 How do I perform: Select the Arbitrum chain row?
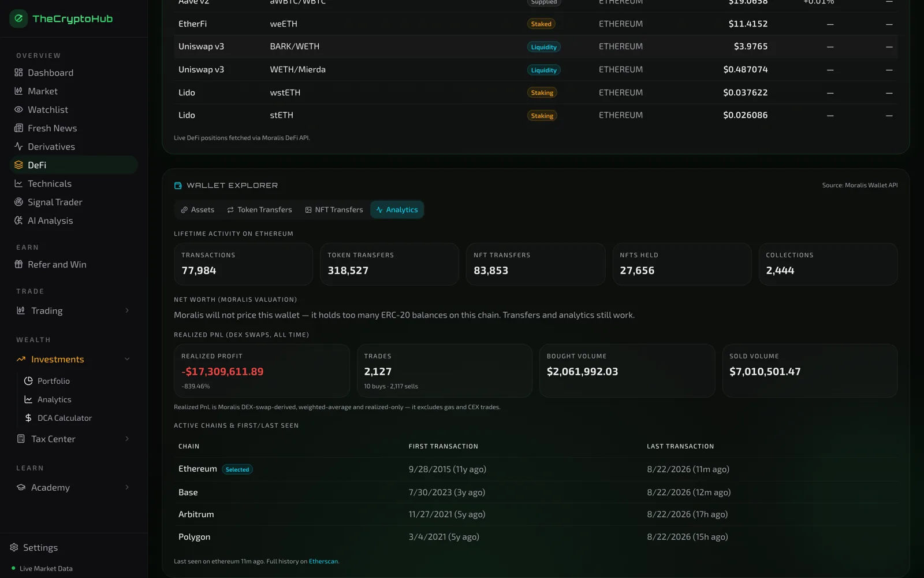click(x=535, y=514)
